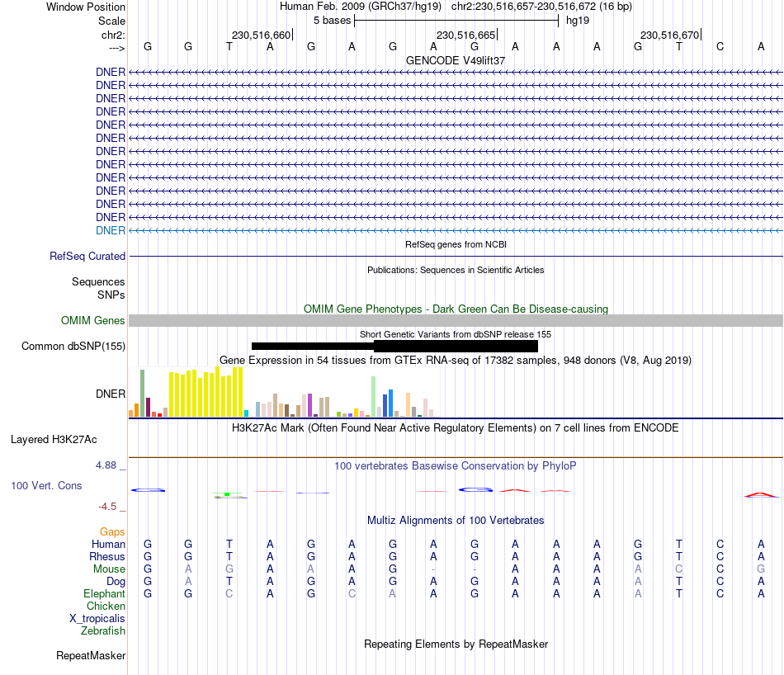Select the X_tropicalis alignment row label
784x675 pixels.
click(x=97, y=619)
